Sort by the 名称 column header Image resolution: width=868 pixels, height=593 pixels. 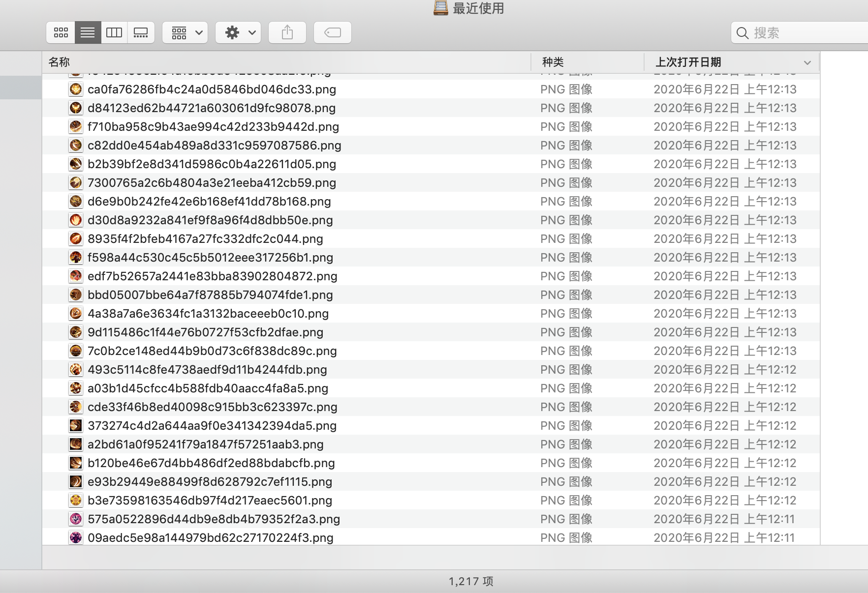click(x=59, y=62)
